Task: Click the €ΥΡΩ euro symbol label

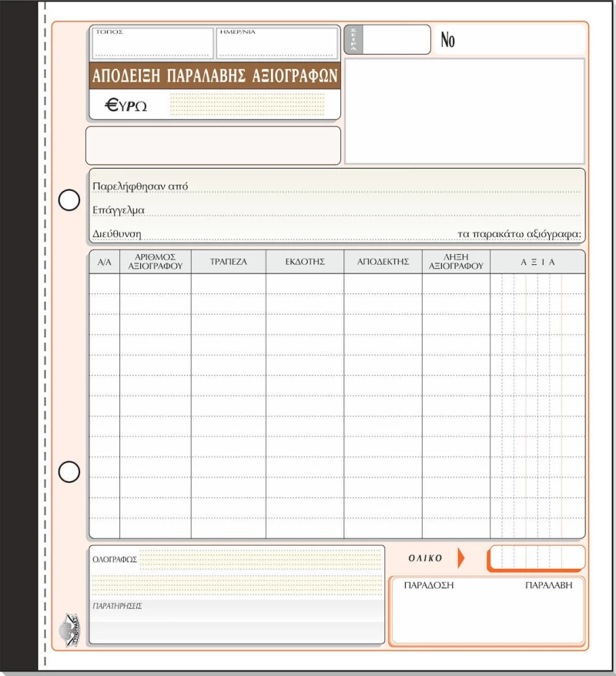Action: (x=126, y=105)
